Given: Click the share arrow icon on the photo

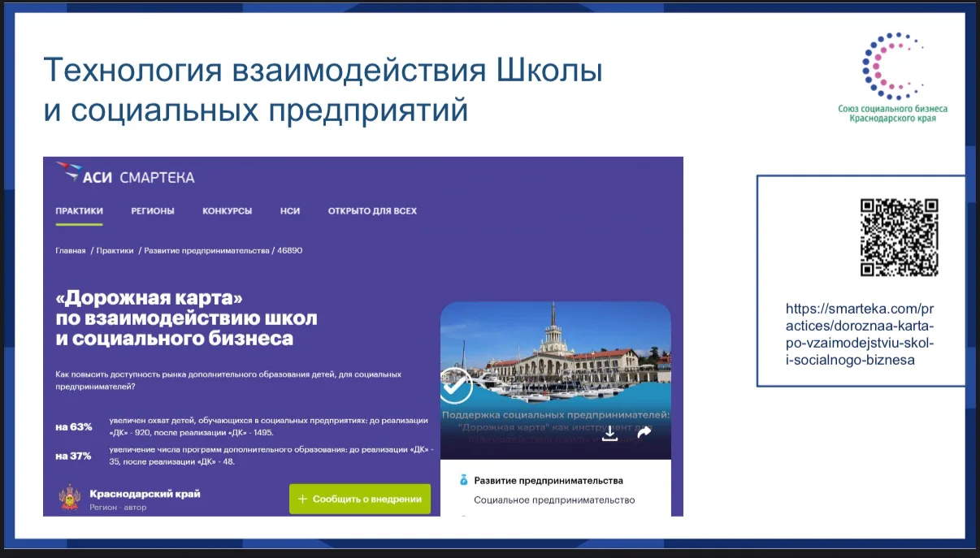Looking at the screenshot, I should [x=644, y=433].
